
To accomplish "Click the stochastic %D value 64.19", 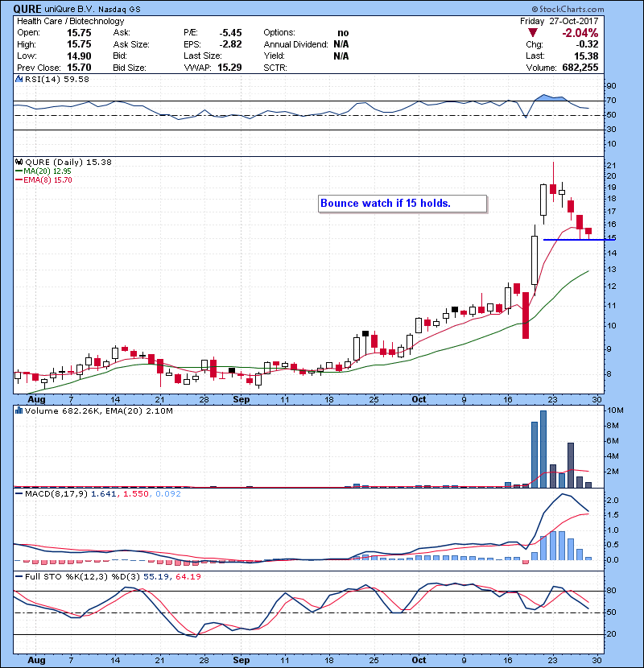I will [188, 576].
